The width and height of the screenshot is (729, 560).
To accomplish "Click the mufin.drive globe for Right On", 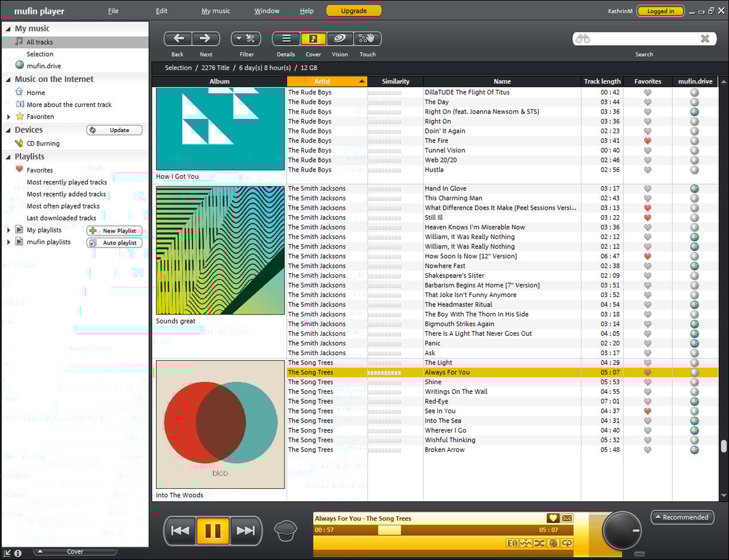I will 694,121.
